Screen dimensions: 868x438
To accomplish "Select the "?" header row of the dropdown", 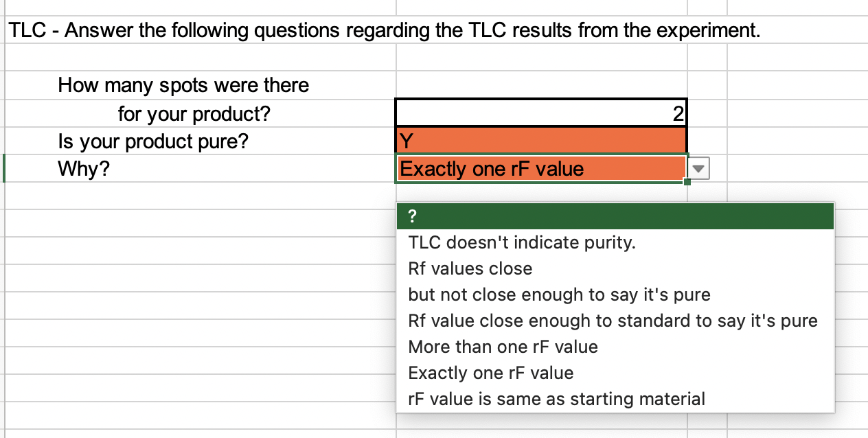I will (481, 216).
